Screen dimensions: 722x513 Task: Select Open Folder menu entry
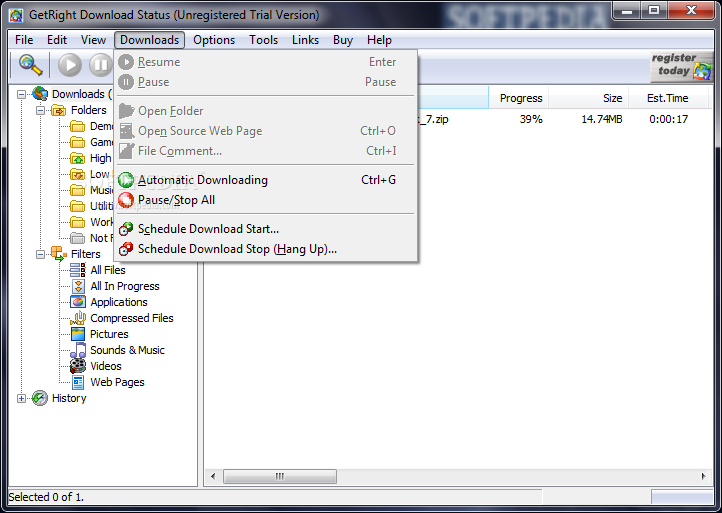(266, 111)
